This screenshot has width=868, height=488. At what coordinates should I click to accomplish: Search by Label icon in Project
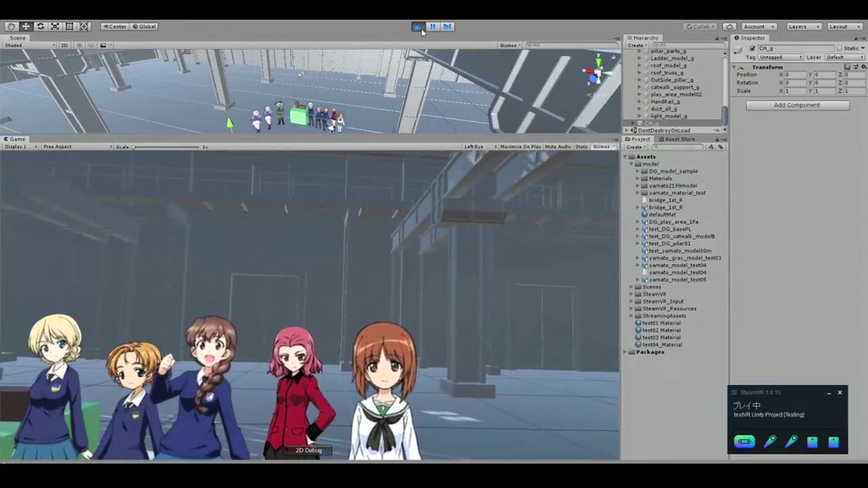(721, 147)
